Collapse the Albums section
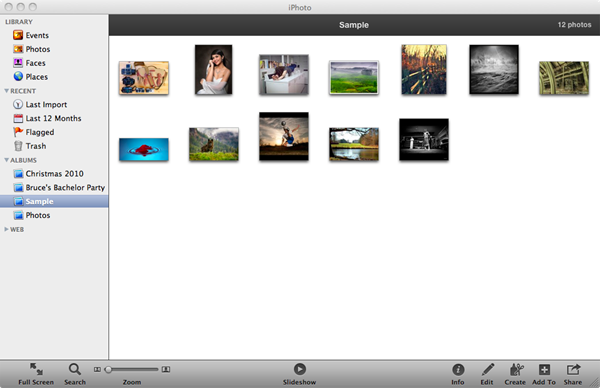 (x=7, y=160)
